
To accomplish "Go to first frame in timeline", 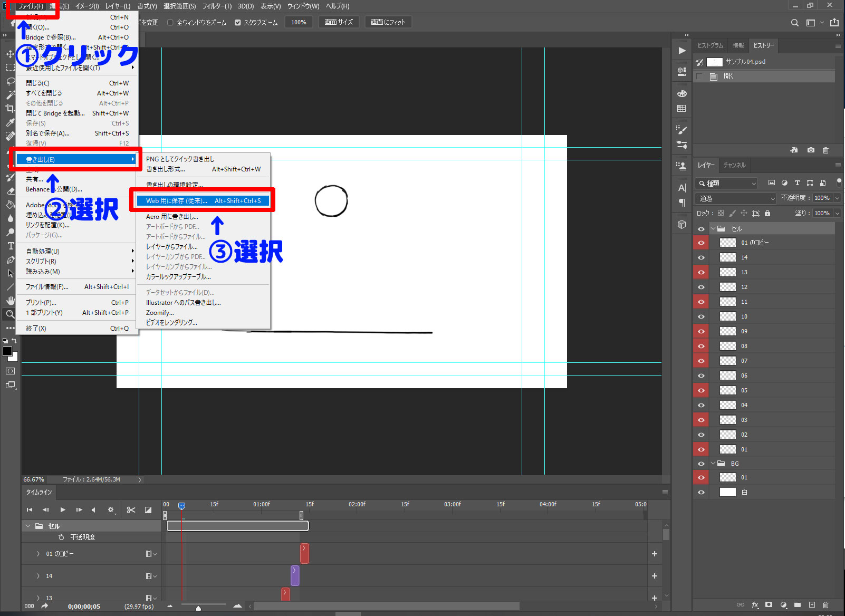I will pyautogui.click(x=30, y=509).
